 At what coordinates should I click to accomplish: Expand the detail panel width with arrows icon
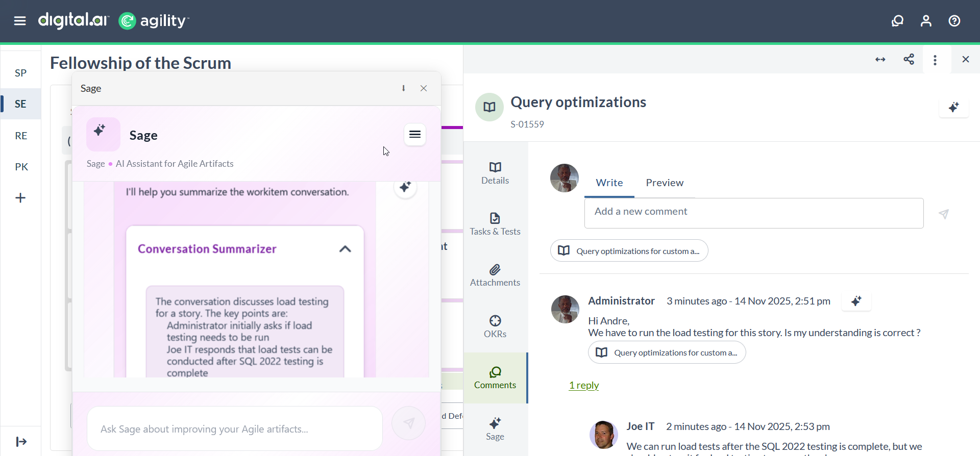pyautogui.click(x=880, y=59)
